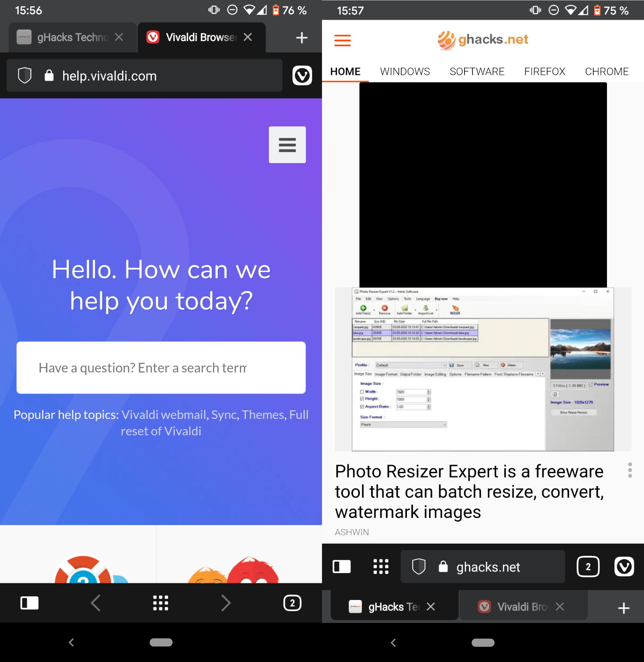Select the Vivaldi Browser tab at the top
644x662 pixels.
click(x=202, y=37)
